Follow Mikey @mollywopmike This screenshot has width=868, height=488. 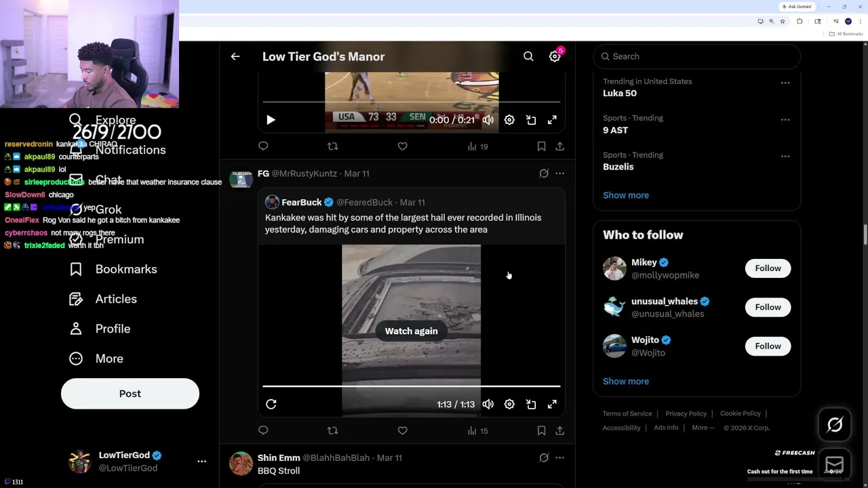(x=768, y=268)
